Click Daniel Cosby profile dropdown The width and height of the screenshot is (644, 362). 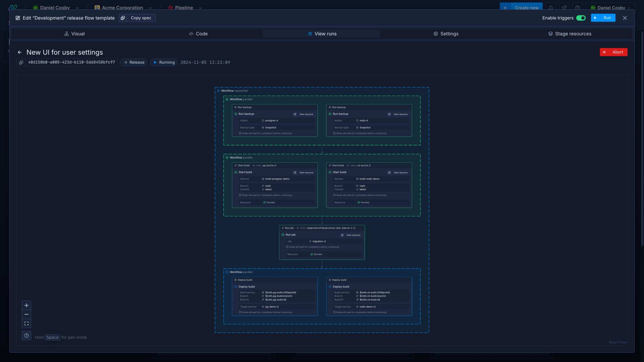click(611, 8)
